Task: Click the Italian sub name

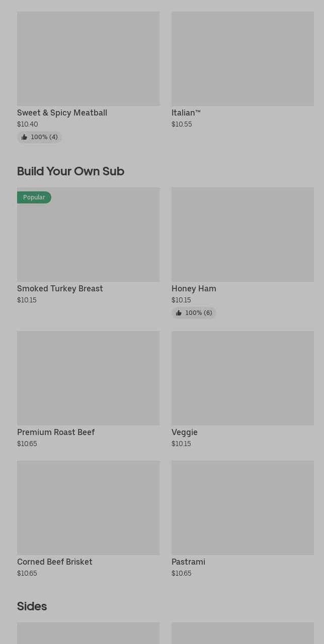Action: 186,113
